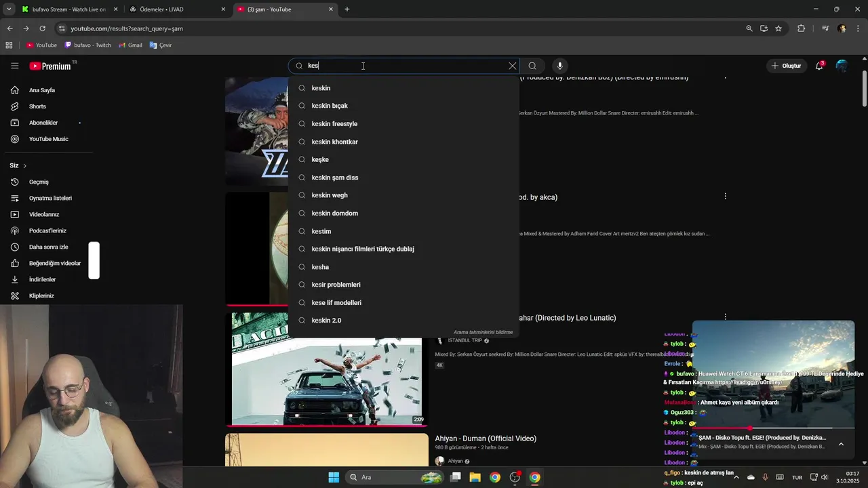Expand the miniplayer queue chevron
The width and height of the screenshot is (868, 488).
[841, 444]
